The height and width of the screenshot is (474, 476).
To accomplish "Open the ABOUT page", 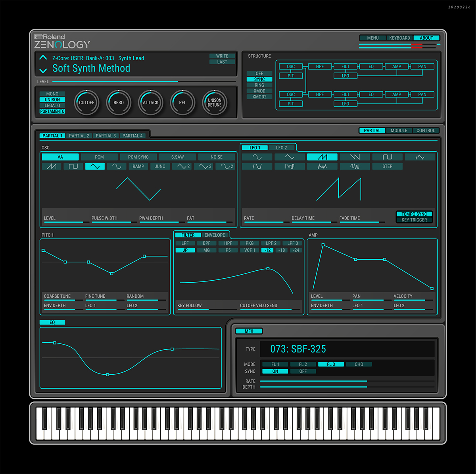I will 426,38.
